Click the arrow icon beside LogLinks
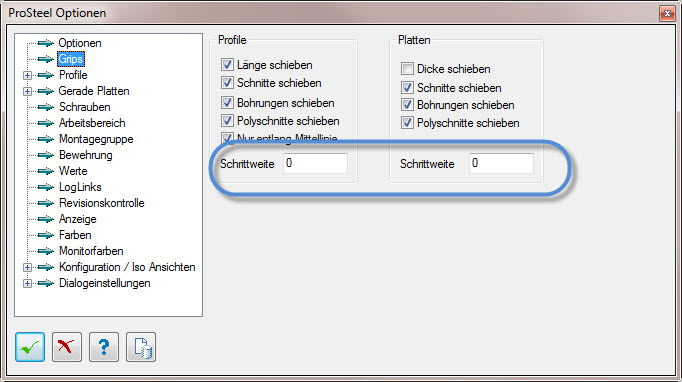 tap(46, 187)
